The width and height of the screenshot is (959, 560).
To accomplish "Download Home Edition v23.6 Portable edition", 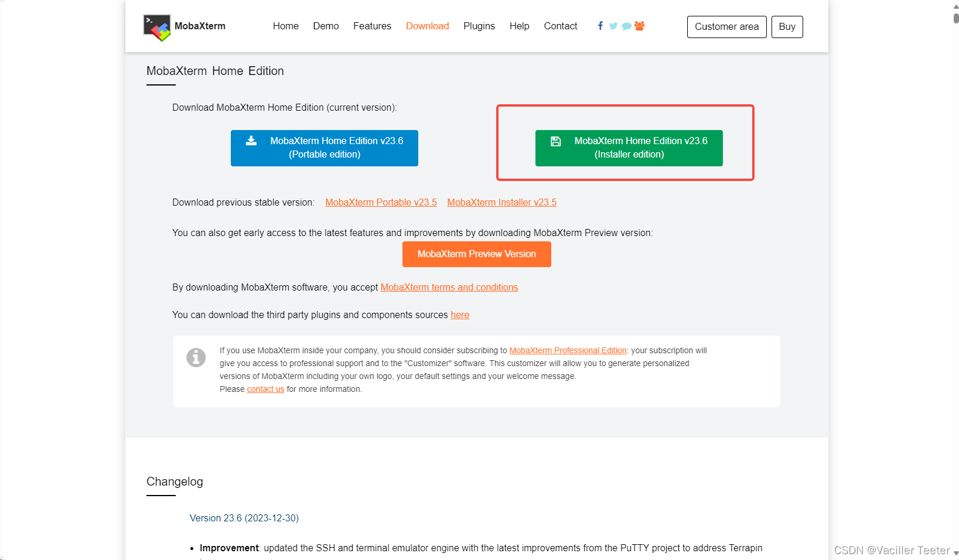I will tap(325, 148).
